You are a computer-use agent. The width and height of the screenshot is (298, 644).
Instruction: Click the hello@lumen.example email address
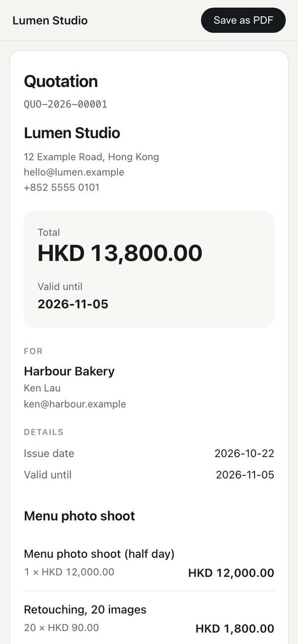click(x=74, y=172)
